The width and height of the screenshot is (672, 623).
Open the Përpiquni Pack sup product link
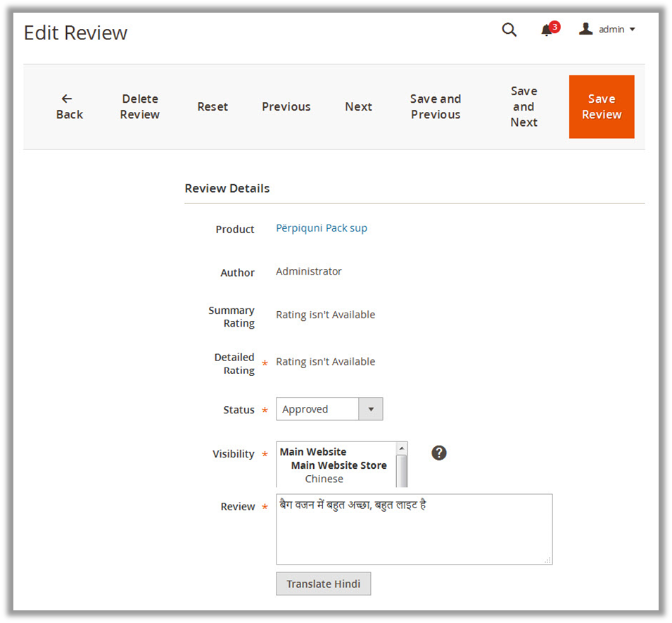tap(322, 228)
